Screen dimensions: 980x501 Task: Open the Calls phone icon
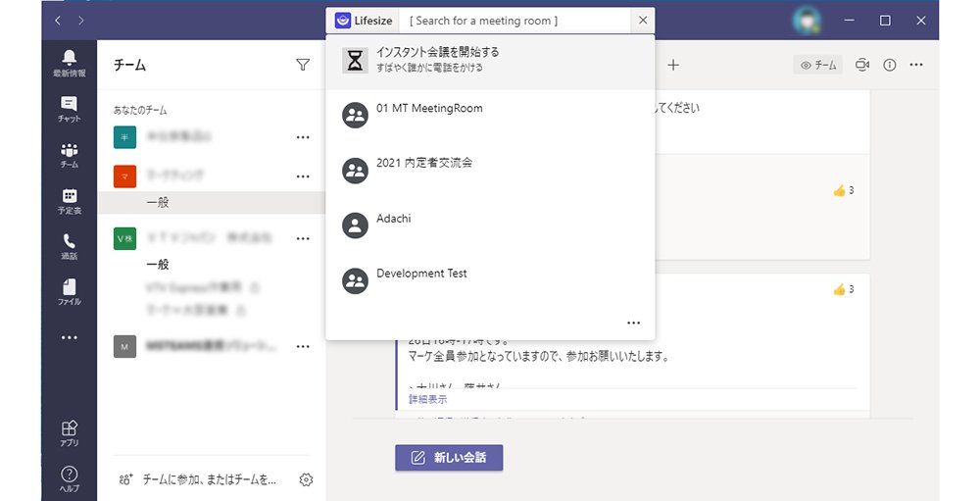point(70,246)
